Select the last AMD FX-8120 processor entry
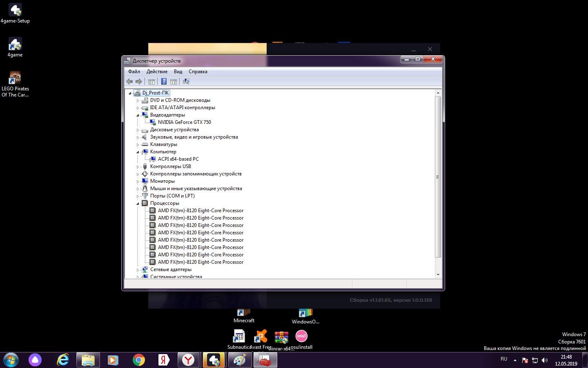This screenshot has width=588, height=368. pos(200,262)
